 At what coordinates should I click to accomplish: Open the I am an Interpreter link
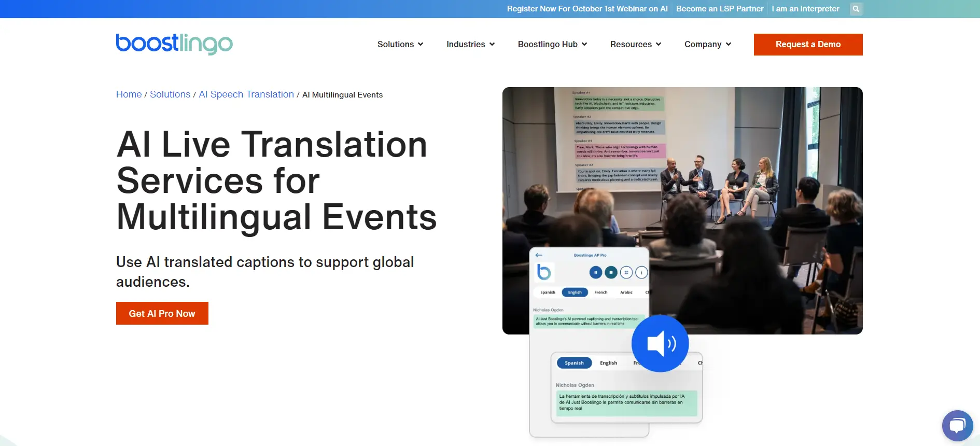(805, 9)
